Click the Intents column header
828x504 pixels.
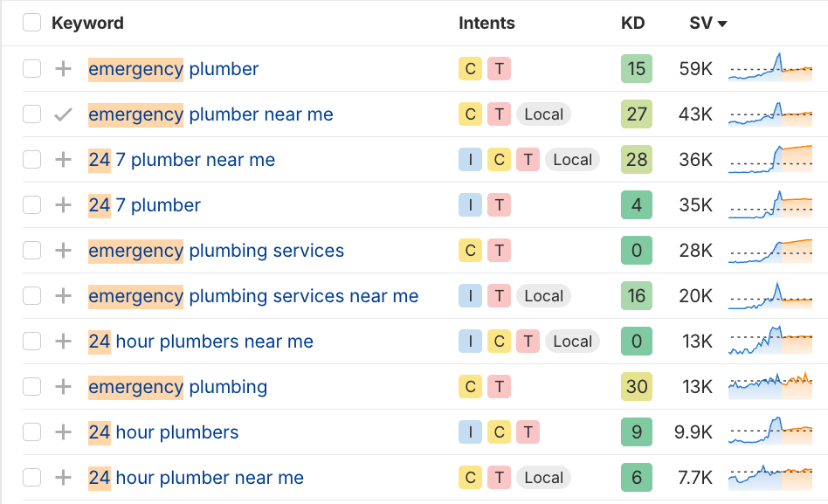pos(486,23)
